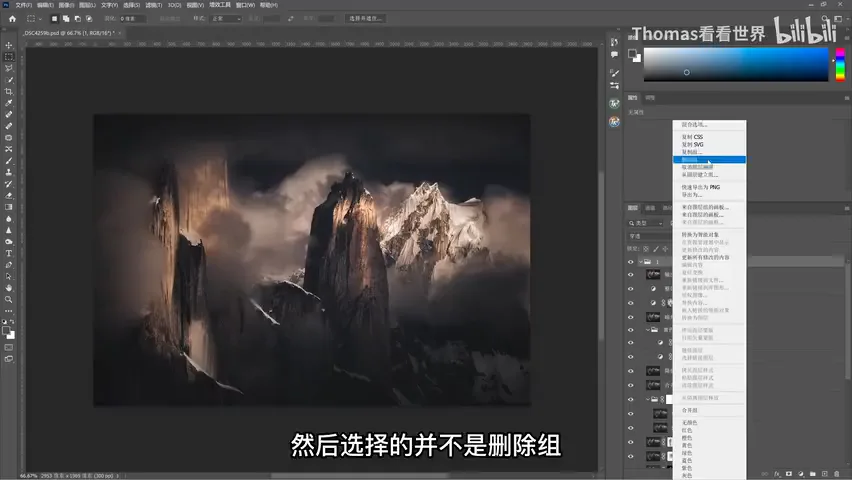Screen dimensions: 852x480
Task: Click the delete layer trash icon
Action: (837, 474)
